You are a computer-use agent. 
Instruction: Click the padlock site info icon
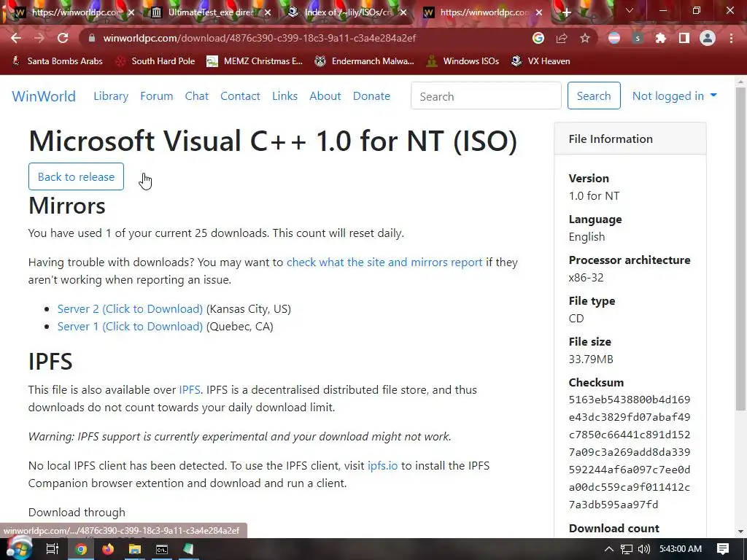[x=92, y=38]
